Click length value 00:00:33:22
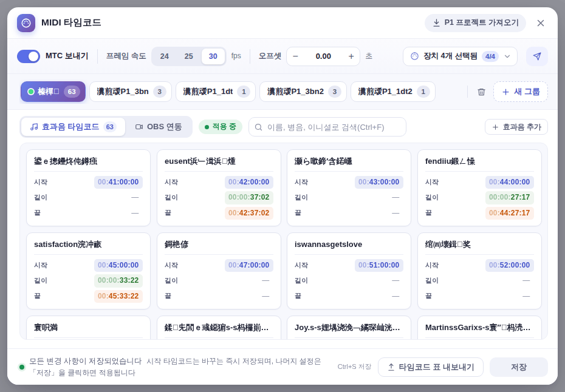 point(118,280)
